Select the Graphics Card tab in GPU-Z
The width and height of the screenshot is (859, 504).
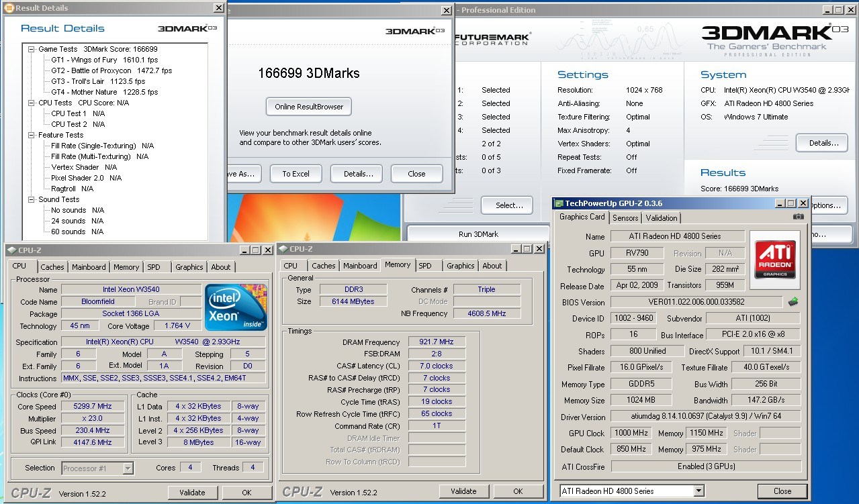(582, 217)
